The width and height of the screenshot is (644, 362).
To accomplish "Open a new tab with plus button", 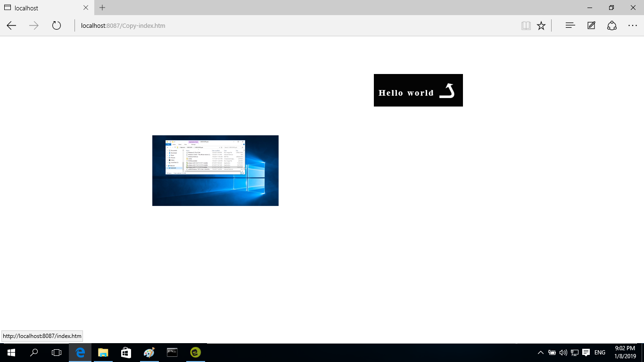I will tap(102, 8).
